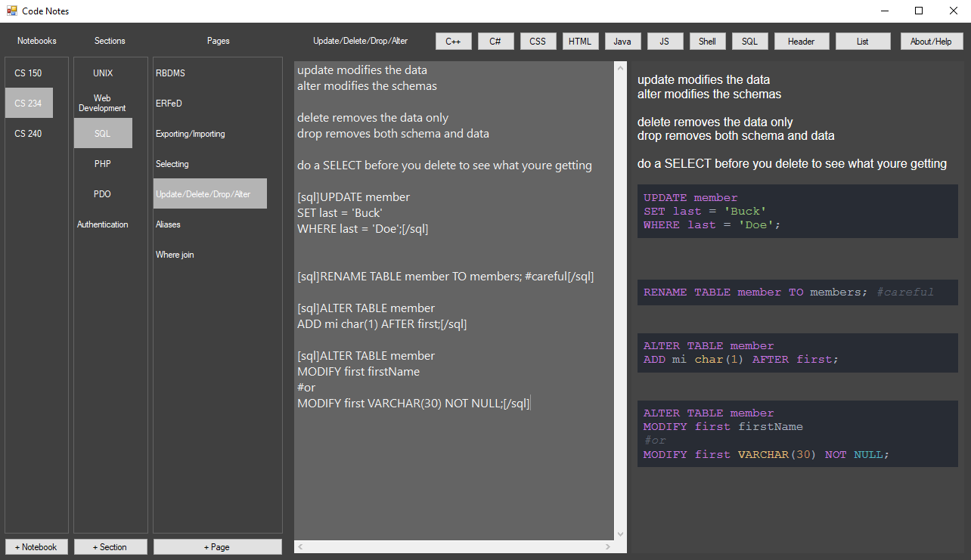Insert a C++ code tag

[453, 42]
